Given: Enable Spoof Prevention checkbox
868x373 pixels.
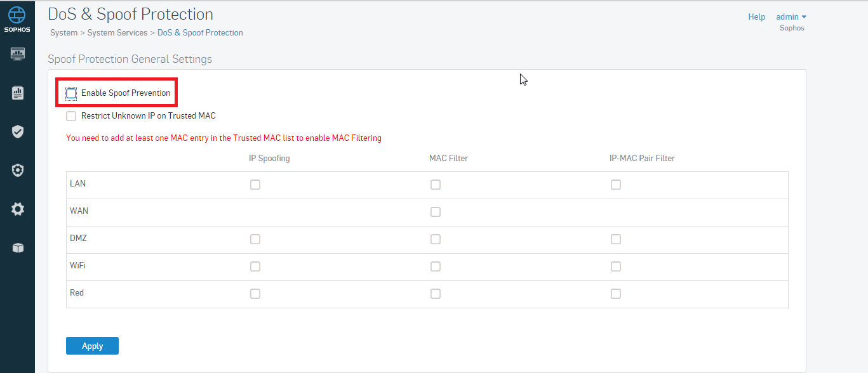Looking at the screenshot, I should pos(71,93).
